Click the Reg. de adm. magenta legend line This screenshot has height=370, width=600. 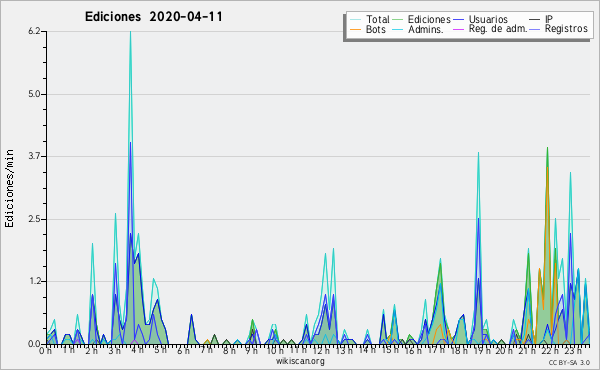tap(458, 29)
